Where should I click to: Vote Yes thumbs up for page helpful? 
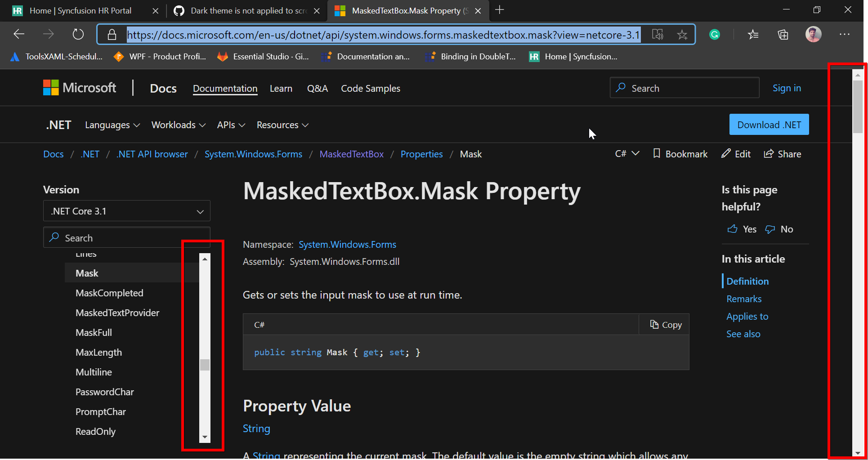pos(742,229)
